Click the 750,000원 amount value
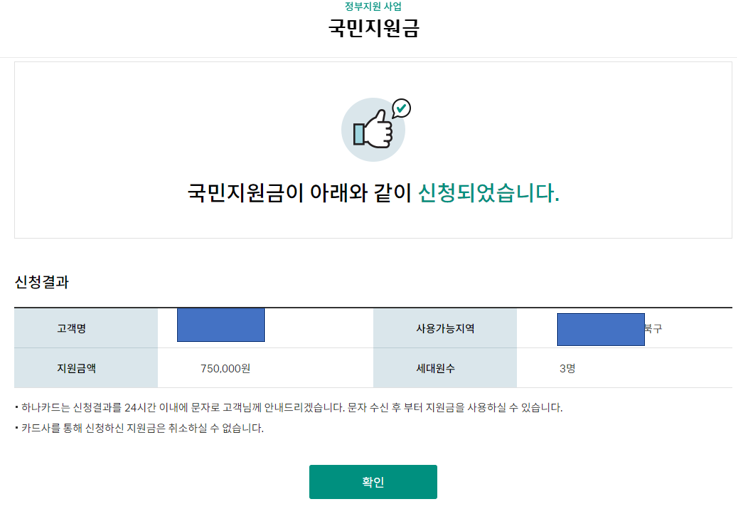Screen dimensions: 737x506 click(x=225, y=368)
